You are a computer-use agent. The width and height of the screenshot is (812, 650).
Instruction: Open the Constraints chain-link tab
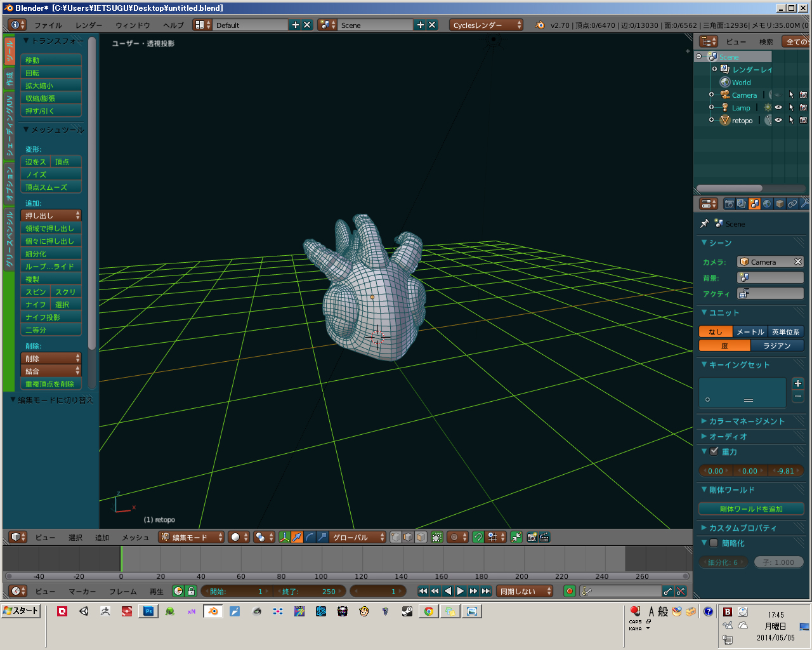click(x=792, y=204)
